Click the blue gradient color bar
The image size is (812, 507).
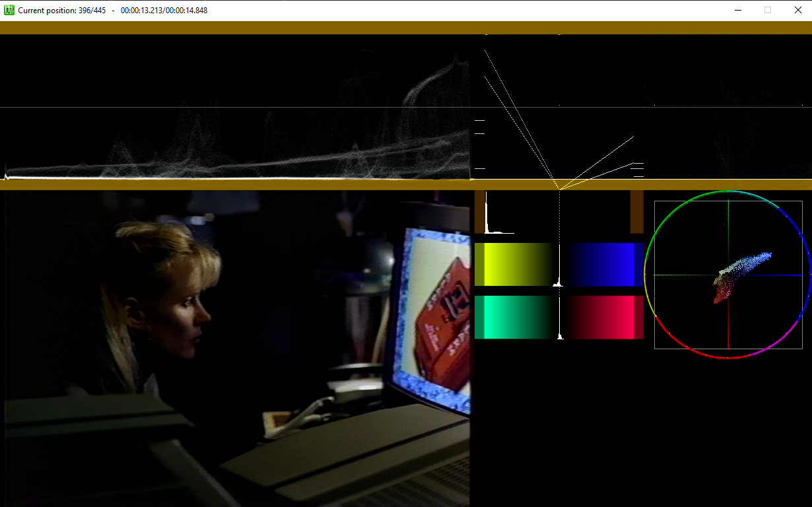[x=605, y=264]
